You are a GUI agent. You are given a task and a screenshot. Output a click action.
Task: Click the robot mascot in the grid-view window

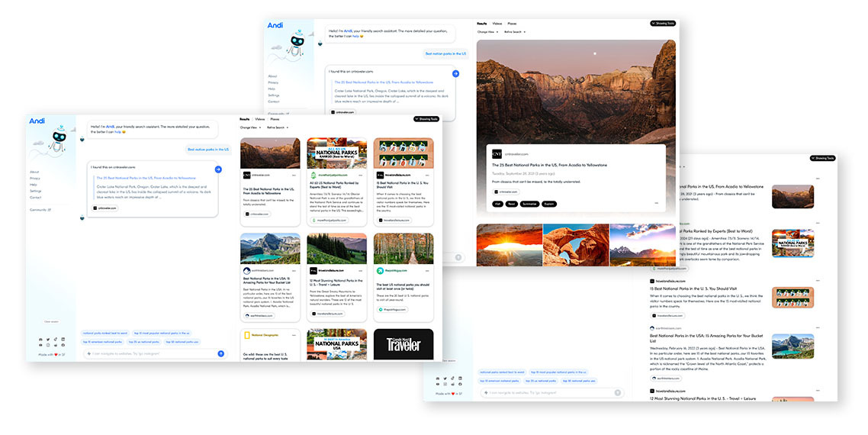[x=58, y=139]
